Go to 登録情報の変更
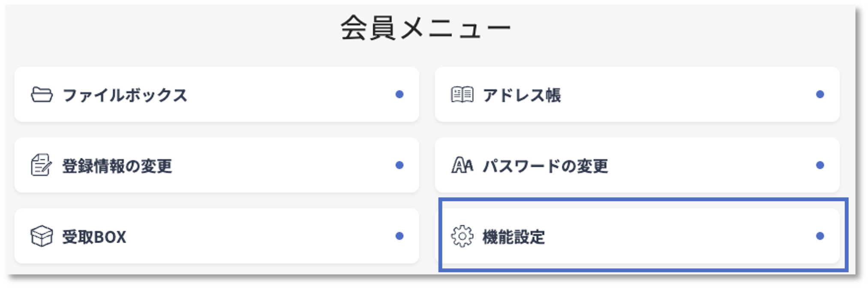 point(214,166)
